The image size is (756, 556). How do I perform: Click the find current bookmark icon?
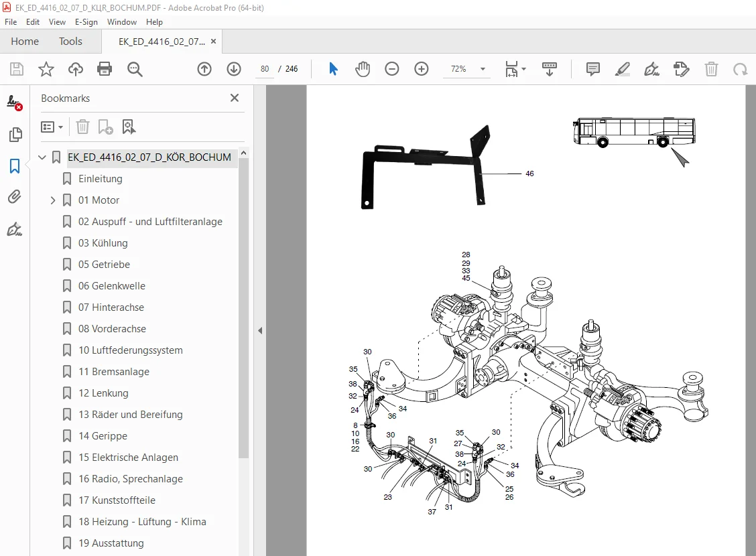click(129, 127)
